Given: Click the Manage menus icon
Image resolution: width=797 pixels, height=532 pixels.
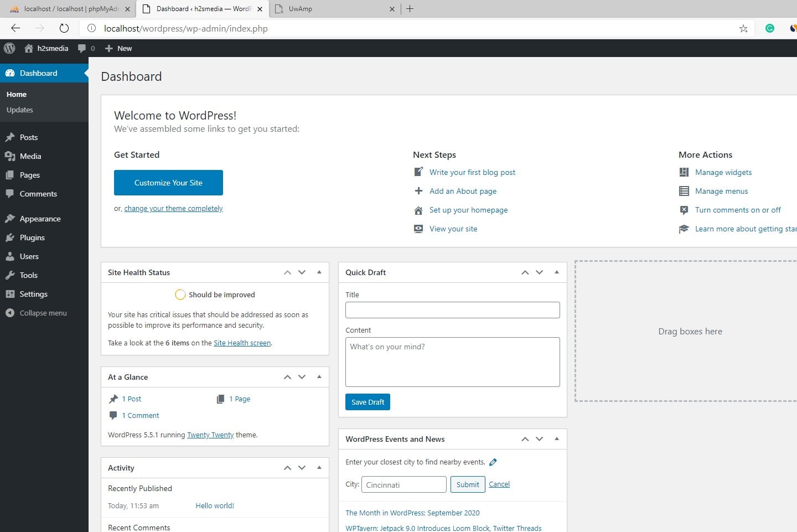Looking at the screenshot, I should coord(684,191).
